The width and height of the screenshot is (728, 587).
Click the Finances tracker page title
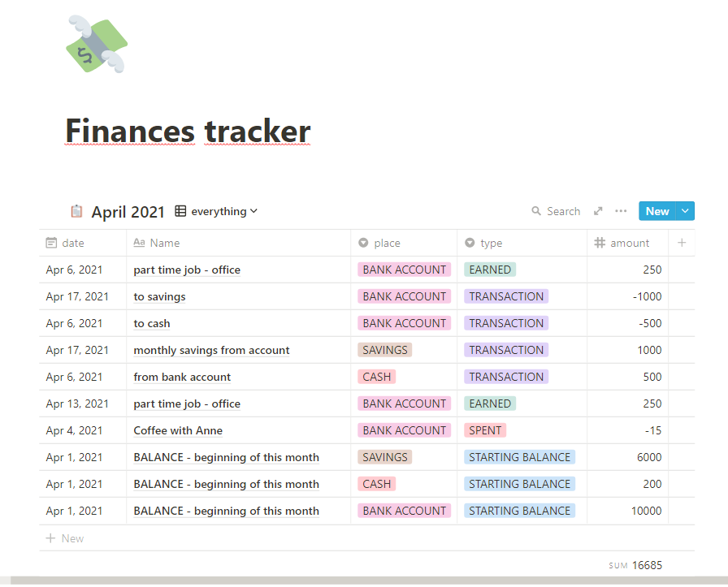coord(188,132)
